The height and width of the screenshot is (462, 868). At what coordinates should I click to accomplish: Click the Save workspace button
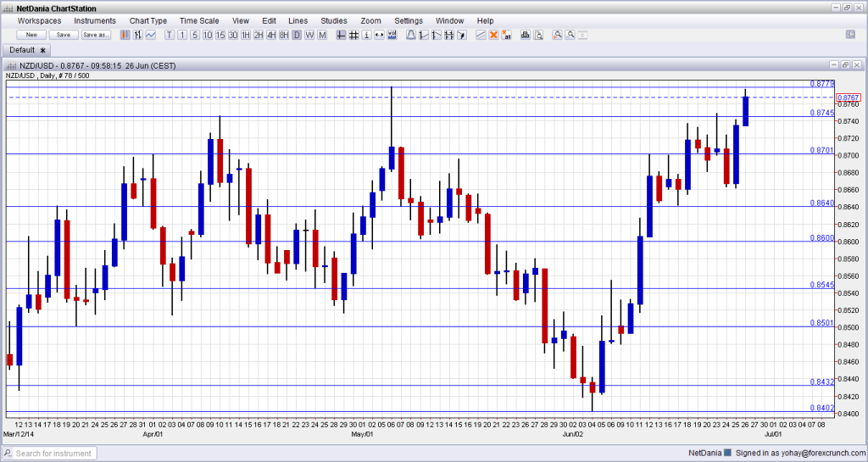click(x=64, y=35)
